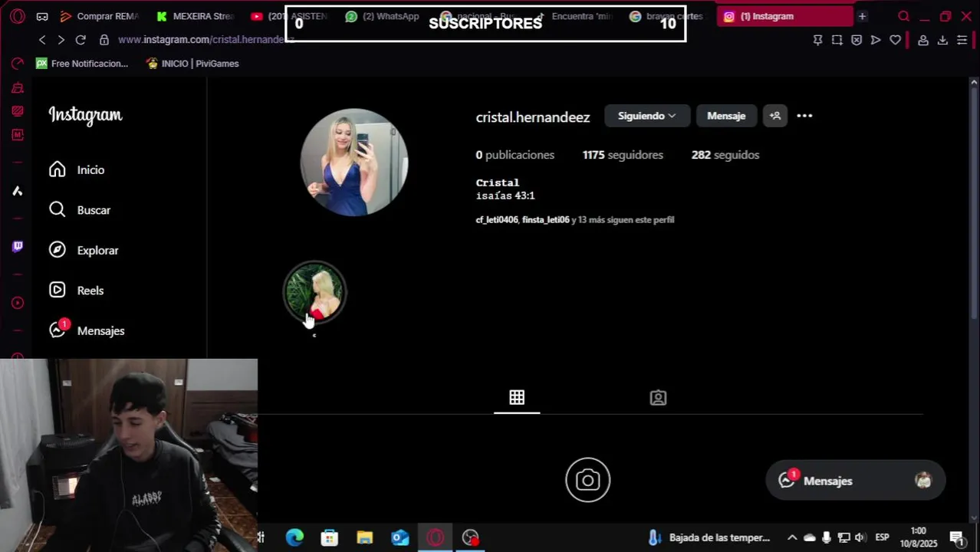Click the heart bookmark icon in toolbar
Viewport: 980px width, 552px height.
click(895, 40)
